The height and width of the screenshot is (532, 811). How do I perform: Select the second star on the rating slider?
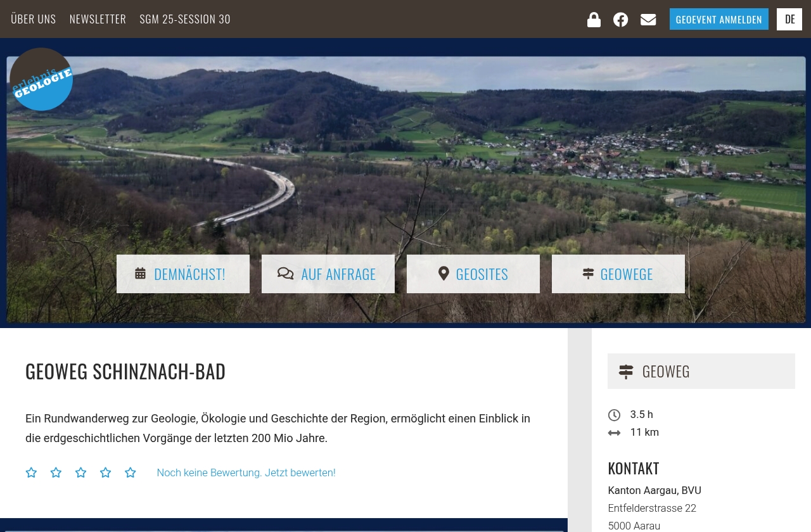tap(56, 472)
